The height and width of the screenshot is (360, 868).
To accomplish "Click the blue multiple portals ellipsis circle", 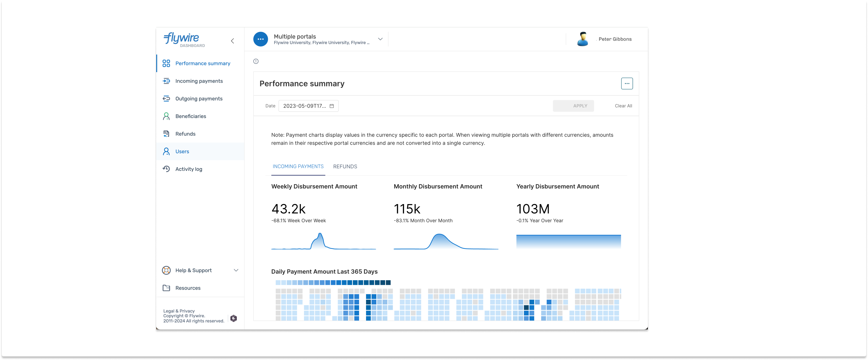I will point(260,39).
